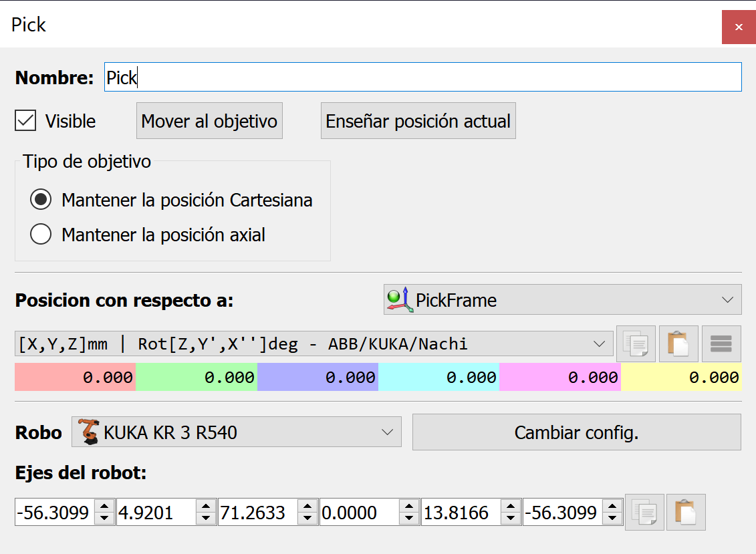Image resolution: width=756 pixels, height=554 pixels.
Task: Close the Pick dialog window
Action: 738,27
